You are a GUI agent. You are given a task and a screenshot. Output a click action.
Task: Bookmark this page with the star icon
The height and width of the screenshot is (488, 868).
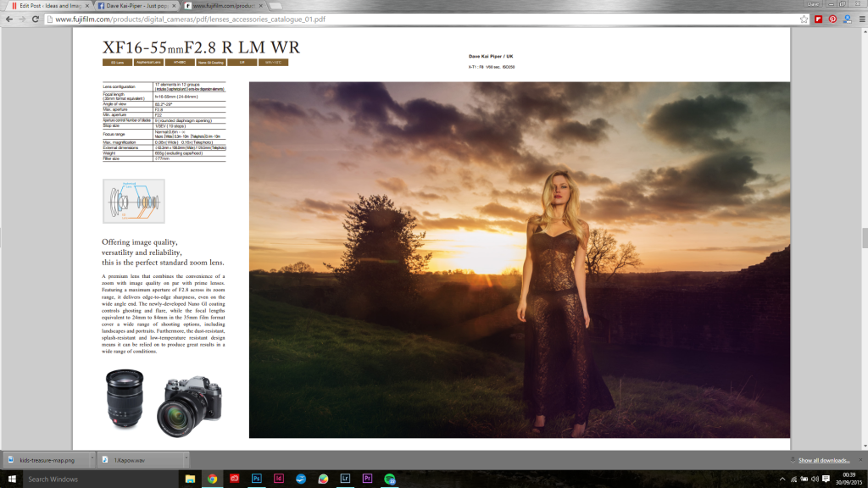[x=804, y=19]
